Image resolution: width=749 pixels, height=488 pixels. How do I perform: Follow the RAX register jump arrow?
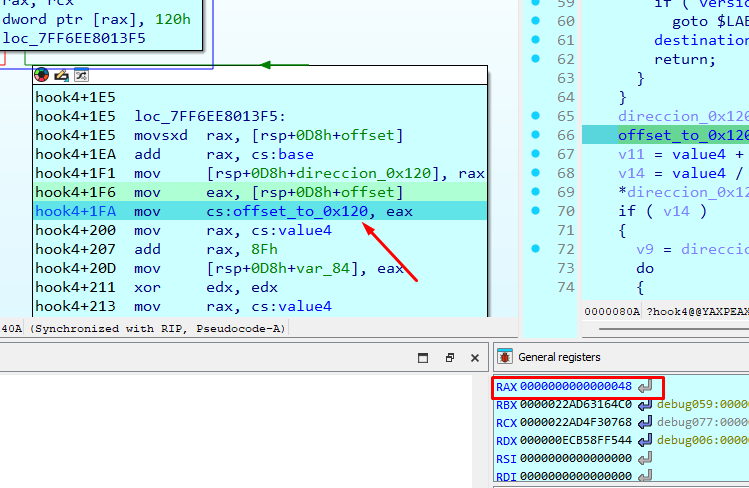(x=645, y=386)
